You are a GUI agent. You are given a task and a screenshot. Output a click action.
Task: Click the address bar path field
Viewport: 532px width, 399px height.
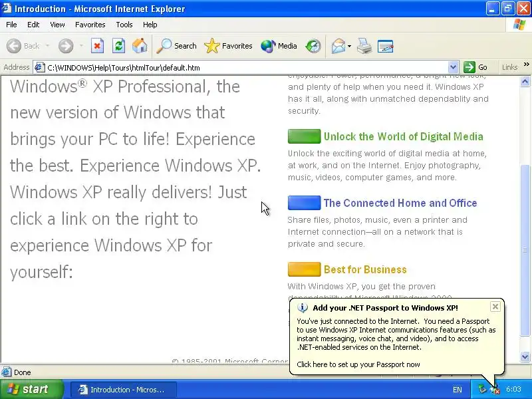[247, 68]
